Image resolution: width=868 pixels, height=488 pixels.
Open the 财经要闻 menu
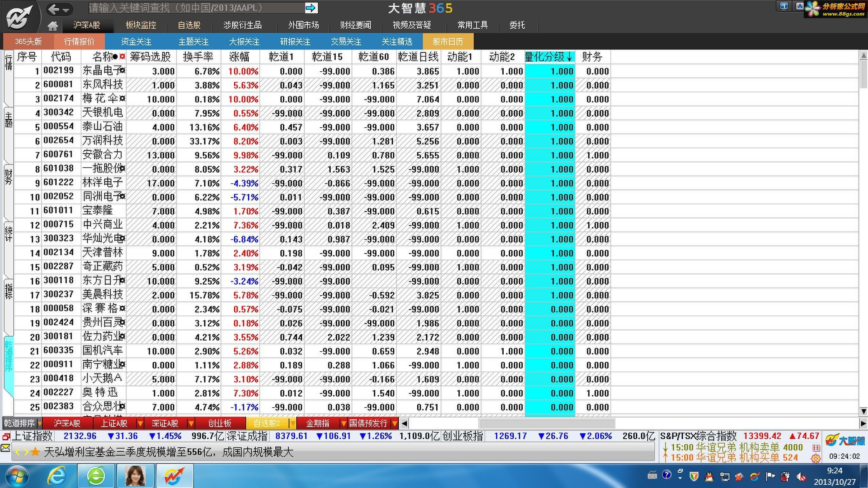click(355, 25)
